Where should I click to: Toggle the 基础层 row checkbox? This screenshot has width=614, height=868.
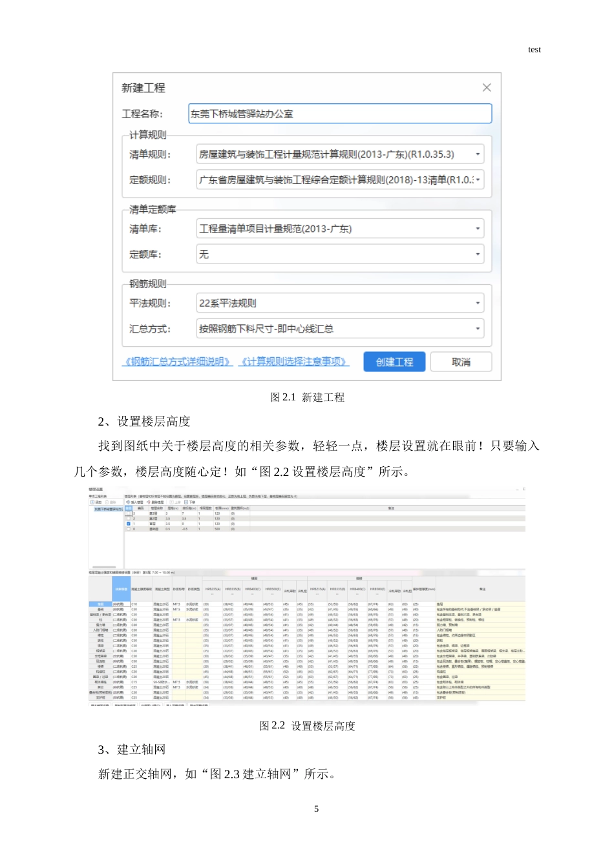coord(129,529)
